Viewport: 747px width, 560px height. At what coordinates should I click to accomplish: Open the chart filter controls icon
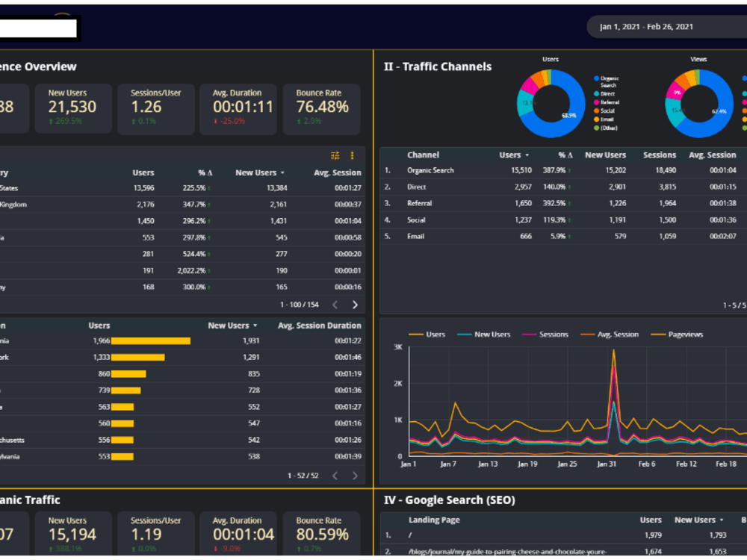tap(335, 156)
